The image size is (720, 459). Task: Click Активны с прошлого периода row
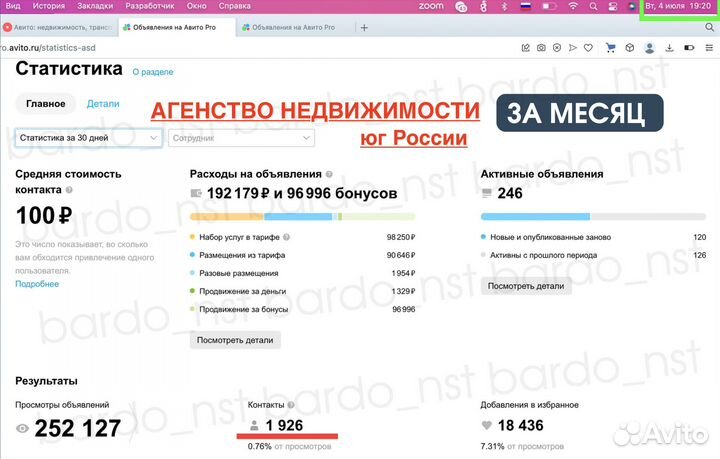tap(593, 255)
